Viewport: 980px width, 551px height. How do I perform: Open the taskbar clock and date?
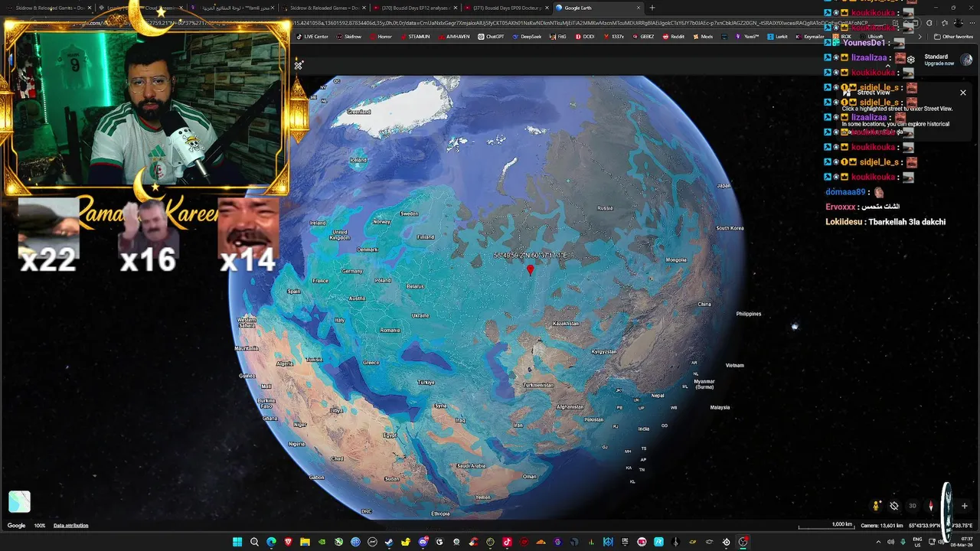(960, 542)
